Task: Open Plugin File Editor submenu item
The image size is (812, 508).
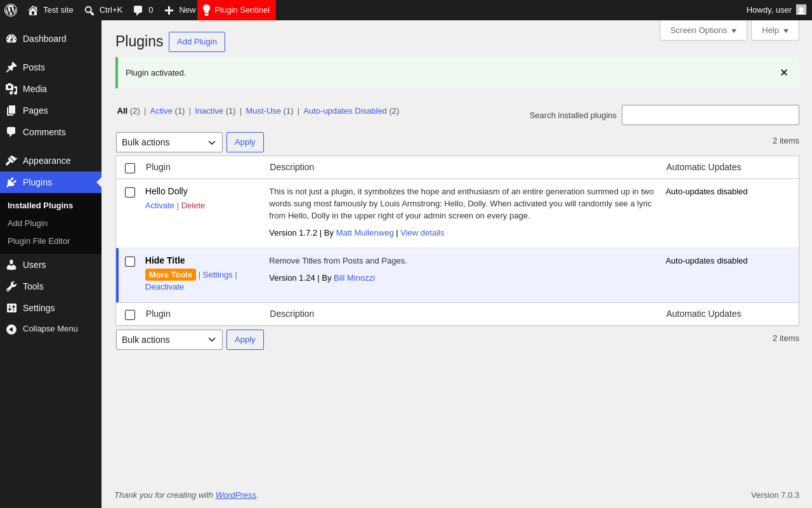Action: [x=39, y=241]
